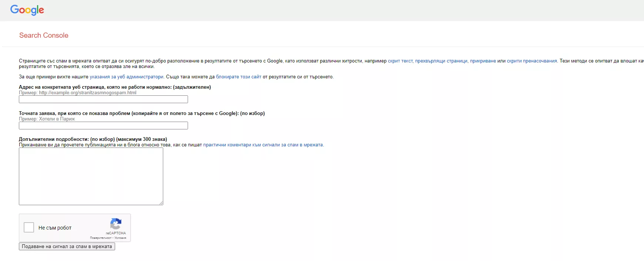Image resolution: width=644 pixels, height=261 pixels.
Task: Submit the web spam report button
Action: click(x=67, y=247)
